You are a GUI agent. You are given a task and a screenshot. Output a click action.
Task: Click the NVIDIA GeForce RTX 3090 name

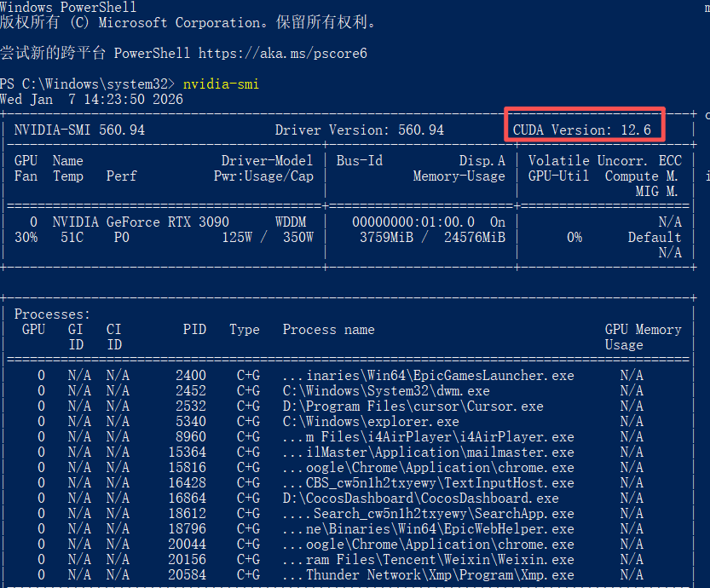point(141,222)
